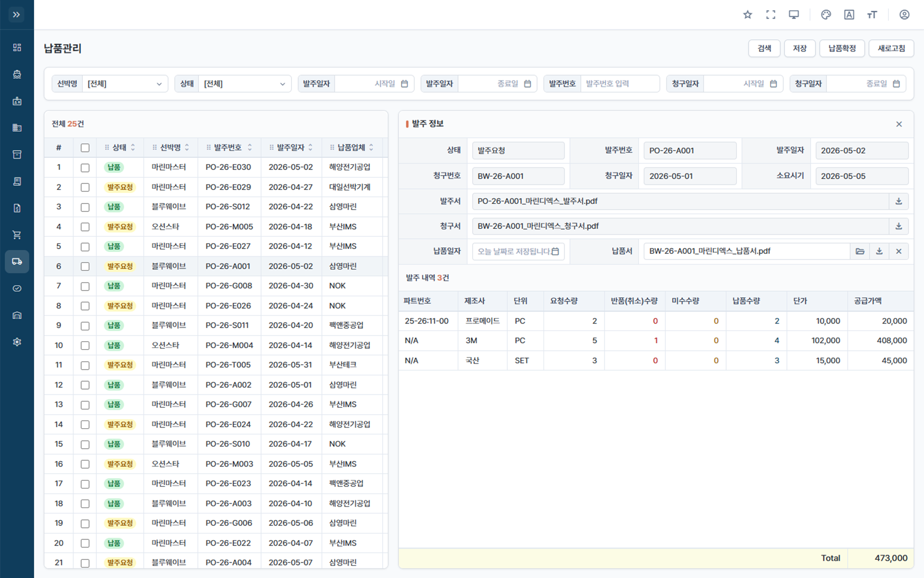The height and width of the screenshot is (578, 924).
Task: Toggle fullscreen mode icon
Action: 771,15
